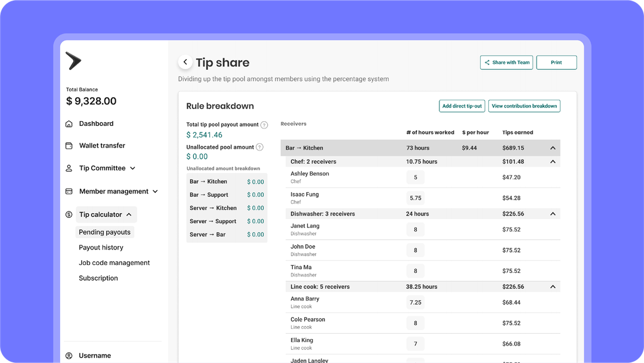The width and height of the screenshot is (644, 363).
Task: Click the Dashboard home icon
Action: (69, 124)
